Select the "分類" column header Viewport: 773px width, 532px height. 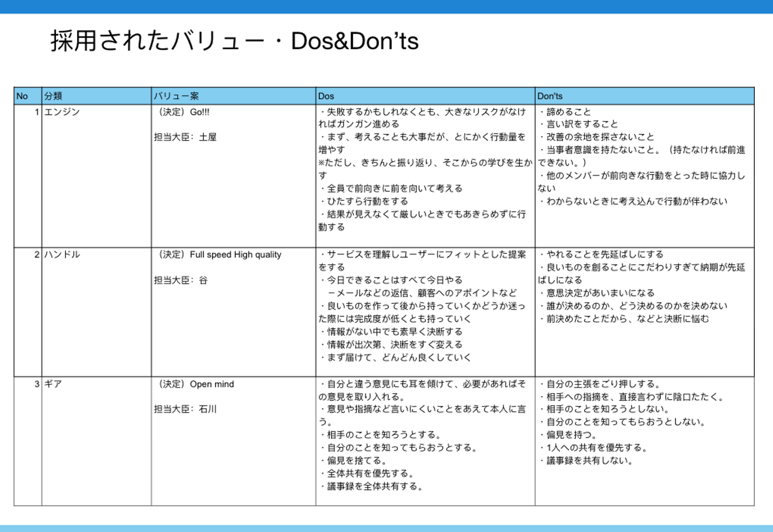click(97, 96)
